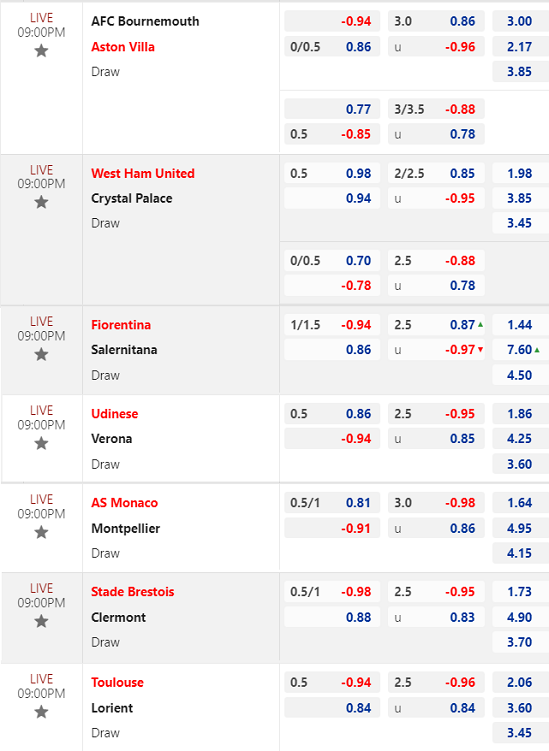The height and width of the screenshot is (751, 549).
Task: Pick AS Monaco 0.5/1 handicap at 0.81
Action: coord(332,503)
